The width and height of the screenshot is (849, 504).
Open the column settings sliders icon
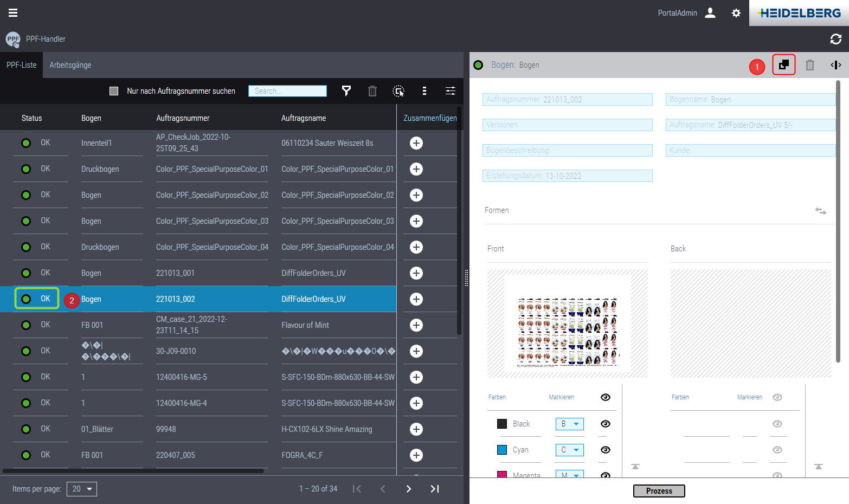pyautogui.click(x=450, y=91)
